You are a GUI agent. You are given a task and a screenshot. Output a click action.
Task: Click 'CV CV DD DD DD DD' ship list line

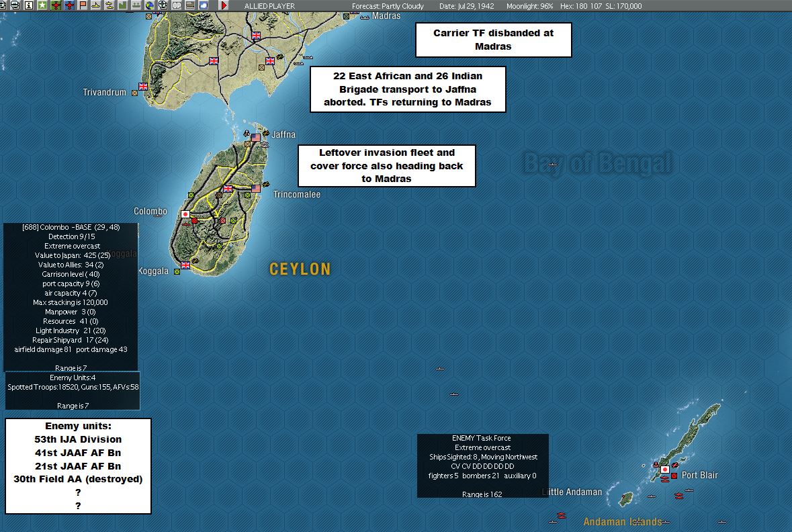(482, 466)
